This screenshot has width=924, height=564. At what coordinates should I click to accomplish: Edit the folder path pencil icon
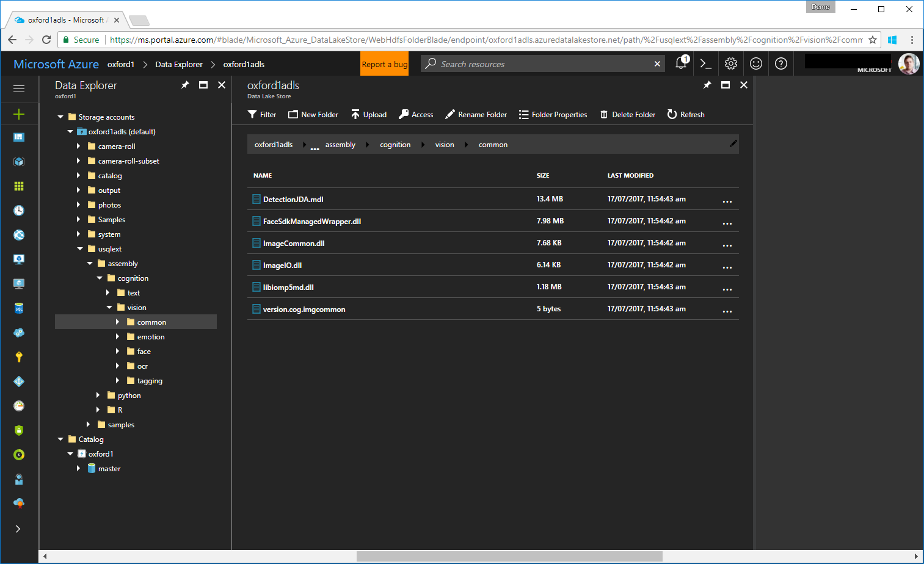coord(733,144)
